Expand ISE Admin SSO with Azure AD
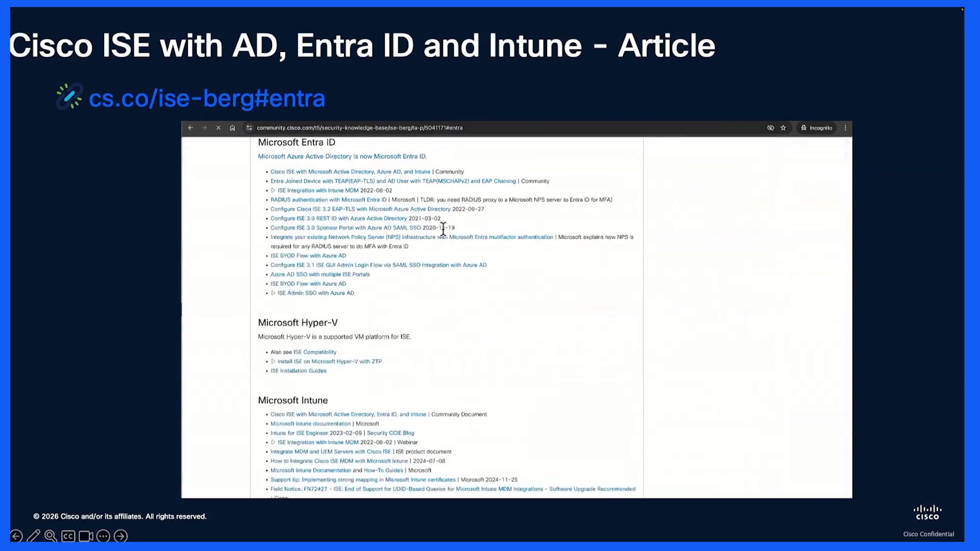The height and width of the screenshot is (551, 980). click(273, 293)
